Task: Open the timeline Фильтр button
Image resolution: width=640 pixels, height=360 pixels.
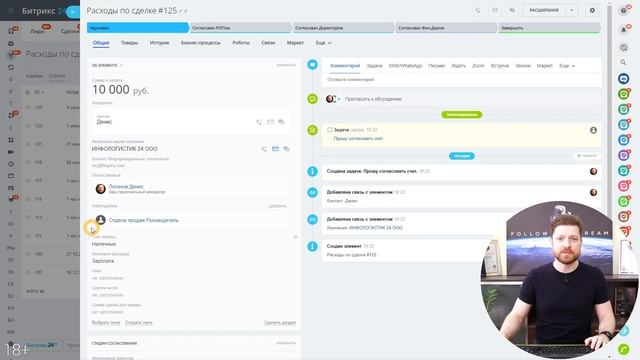Action: coord(587,156)
